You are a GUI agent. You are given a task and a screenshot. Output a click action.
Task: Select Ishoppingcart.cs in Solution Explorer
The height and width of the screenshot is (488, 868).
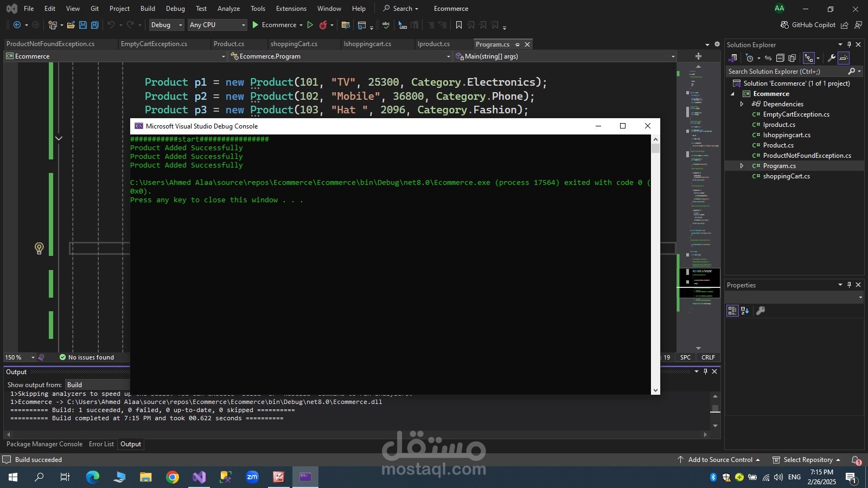pyautogui.click(x=787, y=135)
